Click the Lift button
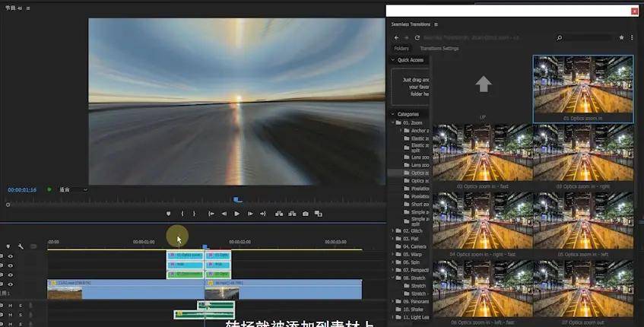The height and width of the screenshot is (327, 644). tap(279, 214)
